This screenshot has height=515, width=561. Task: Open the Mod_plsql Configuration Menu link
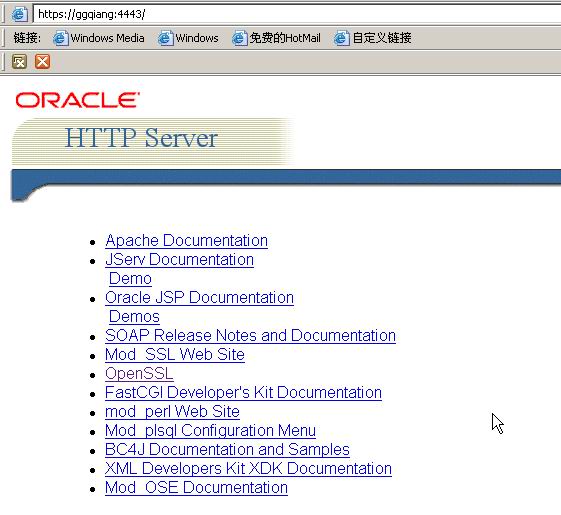(210, 431)
